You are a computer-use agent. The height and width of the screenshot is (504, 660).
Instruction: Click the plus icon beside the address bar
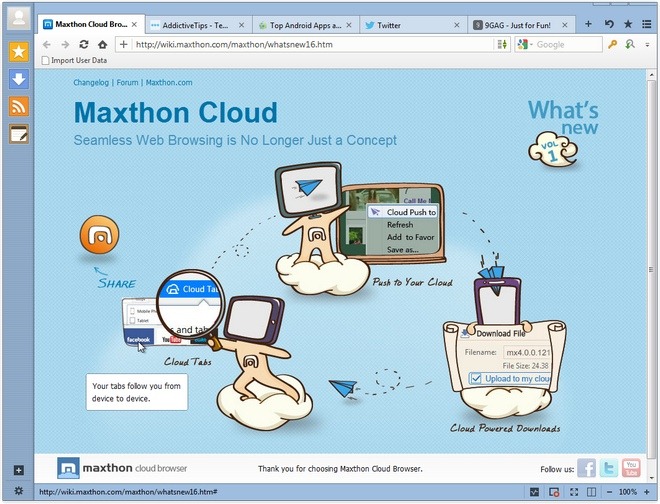[x=123, y=44]
